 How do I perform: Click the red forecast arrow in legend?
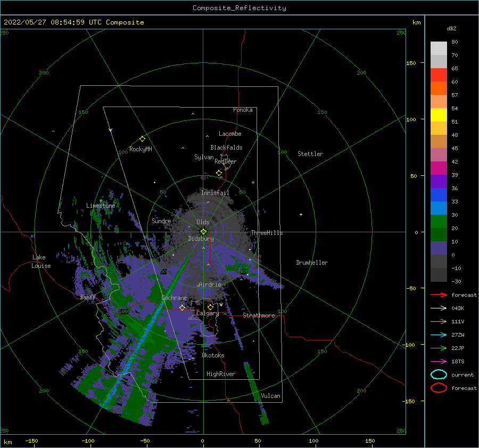click(x=439, y=295)
